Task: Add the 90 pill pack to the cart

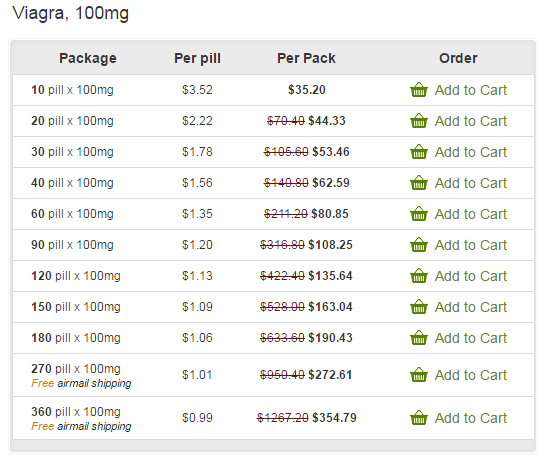Action: tap(471, 245)
